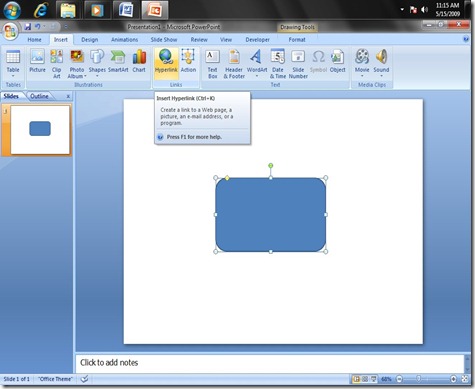Open Windows Media Player from the taskbar
The image size is (475, 389).
coord(97,10)
